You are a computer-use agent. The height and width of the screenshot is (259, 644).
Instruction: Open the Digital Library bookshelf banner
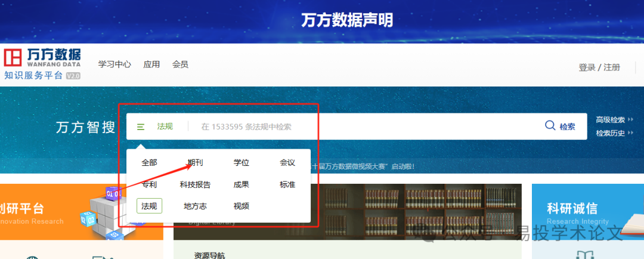348,212
